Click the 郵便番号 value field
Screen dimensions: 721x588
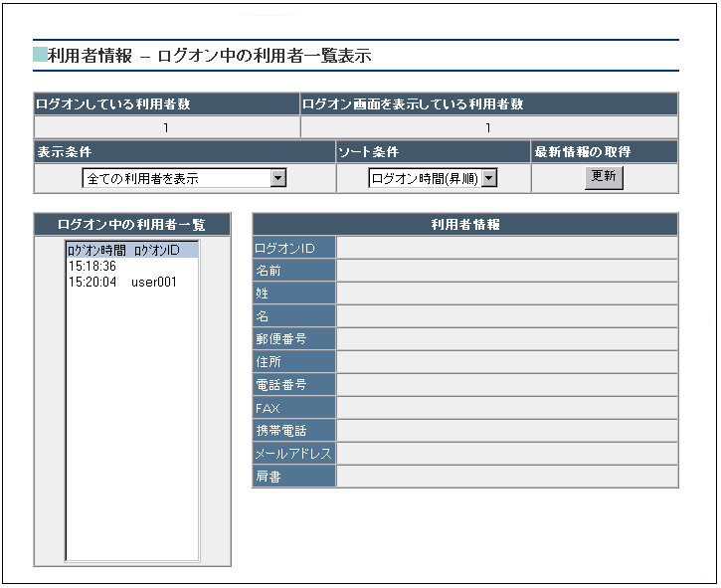click(506, 339)
